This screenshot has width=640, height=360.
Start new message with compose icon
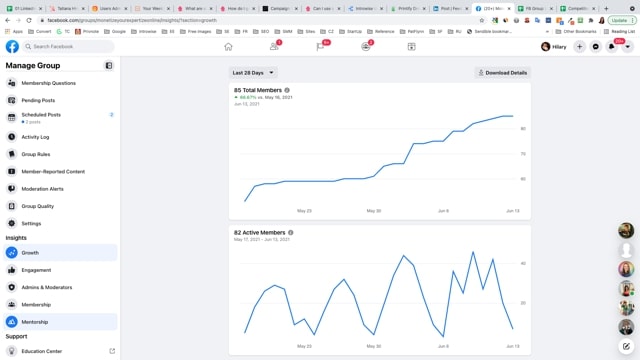pos(626,347)
